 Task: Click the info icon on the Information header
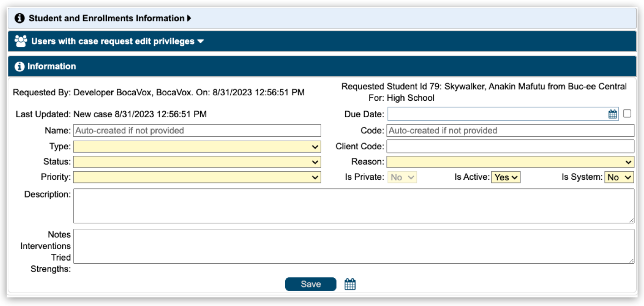coord(20,66)
